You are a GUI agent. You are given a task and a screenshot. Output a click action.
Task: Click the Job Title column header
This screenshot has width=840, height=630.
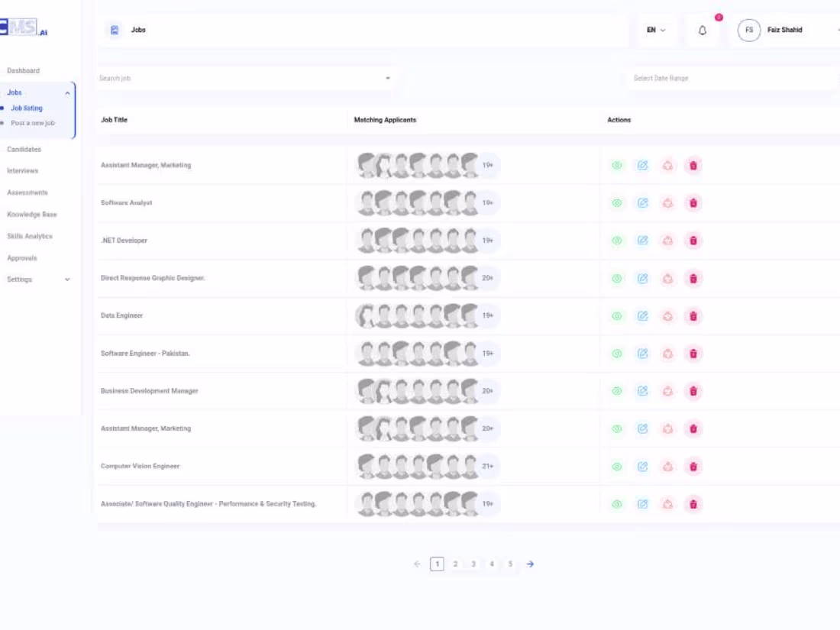114,120
